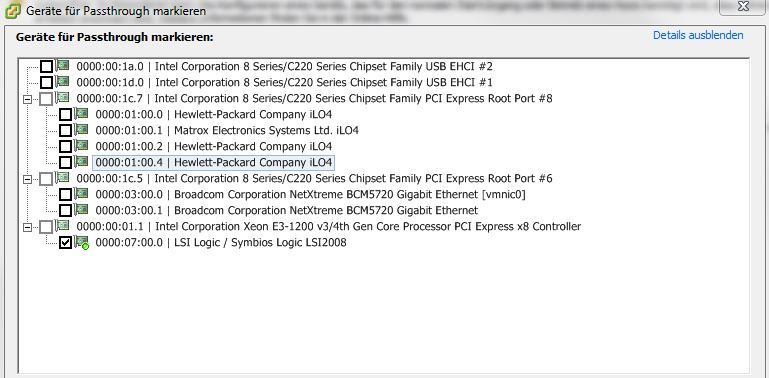Tick the checkbox for 0000:01:00.0 Hewlett-Packard iLO4
Screen dimensions: 769x378
[65, 115]
